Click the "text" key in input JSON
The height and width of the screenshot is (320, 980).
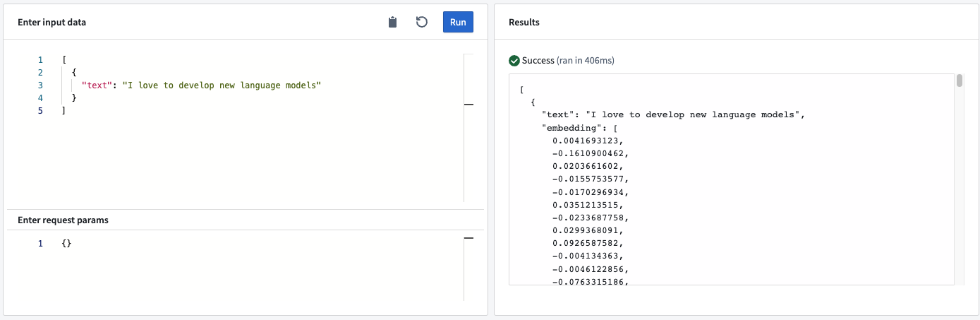[97, 85]
